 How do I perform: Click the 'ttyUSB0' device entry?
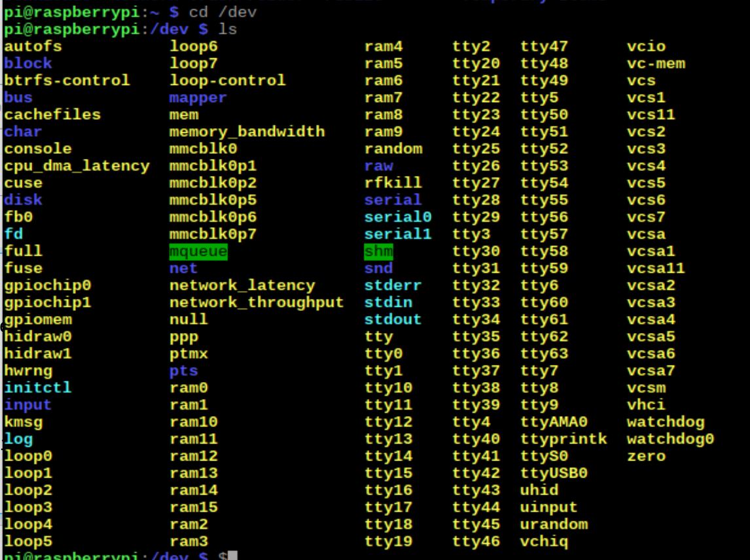(x=554, y=474)
